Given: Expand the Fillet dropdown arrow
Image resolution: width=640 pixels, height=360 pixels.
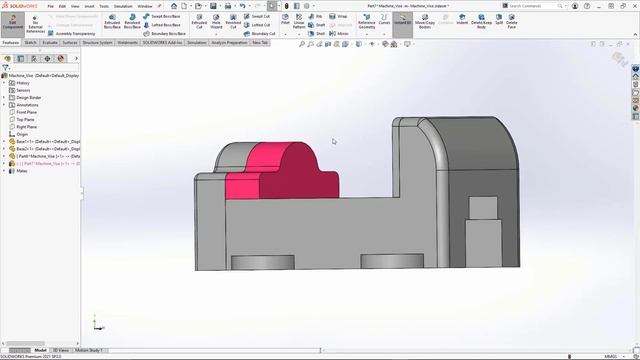Looking at the screenshot, I should pos(285,34).
